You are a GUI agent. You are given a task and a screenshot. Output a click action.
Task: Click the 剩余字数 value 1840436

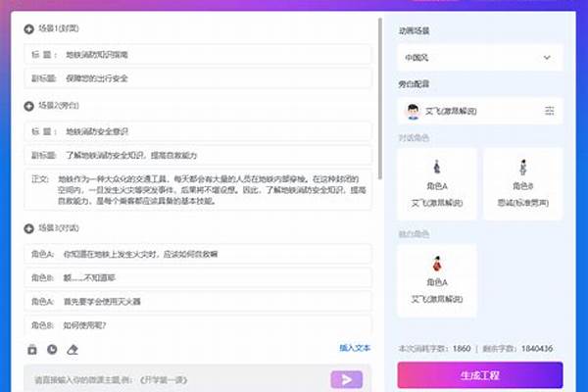(537, 349)
